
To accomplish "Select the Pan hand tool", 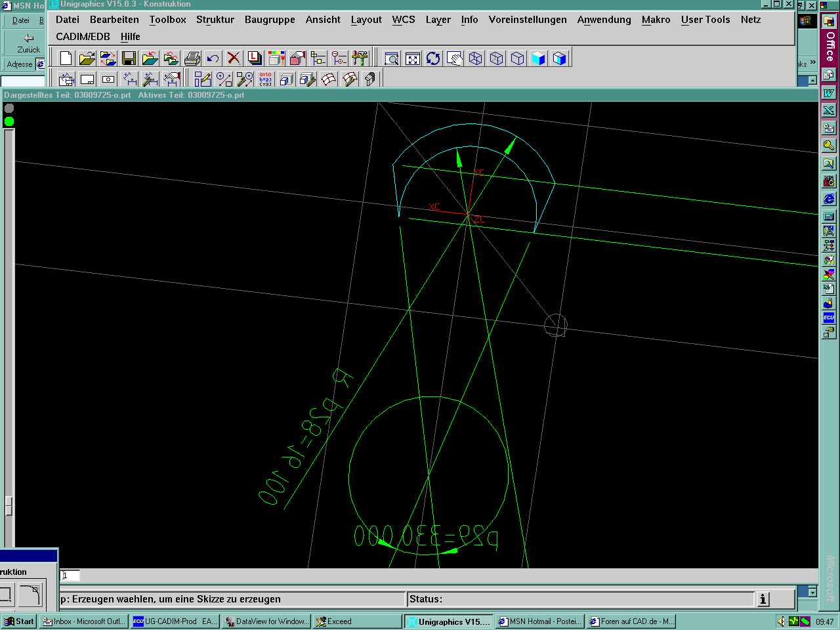I will click(454, 58).
